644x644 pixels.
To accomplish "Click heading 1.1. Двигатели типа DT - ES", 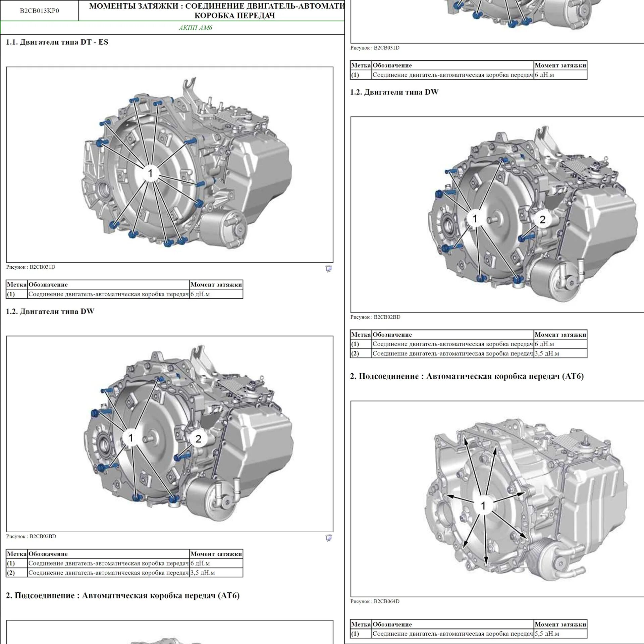I will click(x=57, y=42).
